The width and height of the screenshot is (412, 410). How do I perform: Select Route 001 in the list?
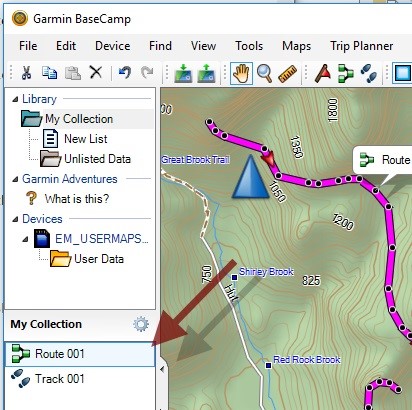tap(80, 354)
